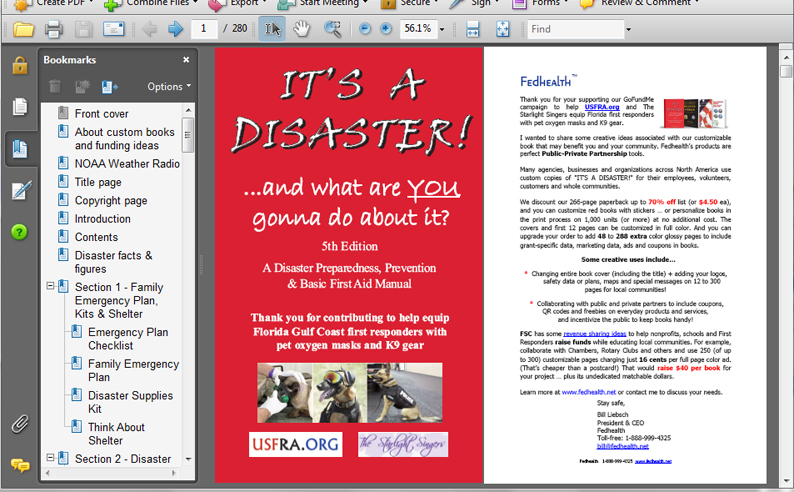The width and height of the screenshot is (794, 492).
Task: Open the Sign menu
Action: tap(473, 3)
